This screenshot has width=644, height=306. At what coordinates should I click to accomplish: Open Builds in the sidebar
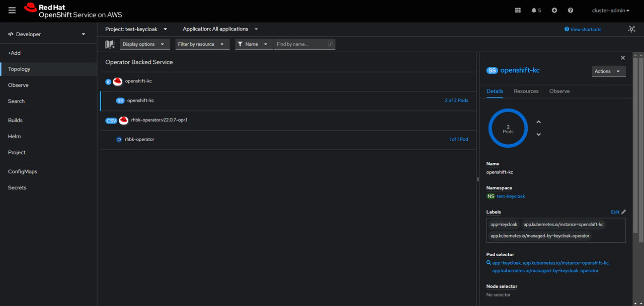[x=48, y=120]
